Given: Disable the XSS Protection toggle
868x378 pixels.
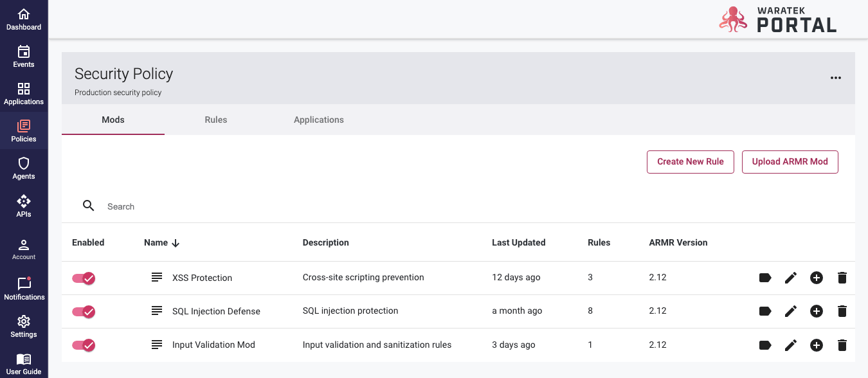Looking at the screenshot, I should tap(84, 278).
